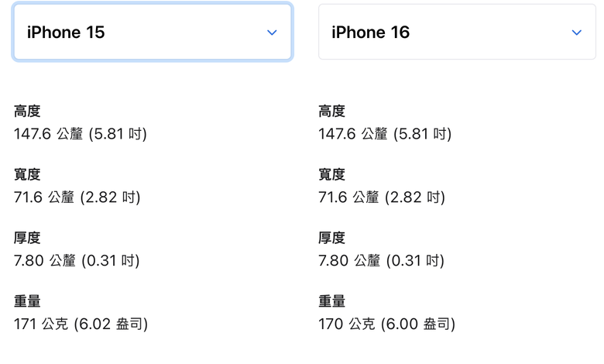This screenshot has width=604, height=364.
Task: Click the 高度 label under iPhone 15
Action: click(x=27, y=112)
